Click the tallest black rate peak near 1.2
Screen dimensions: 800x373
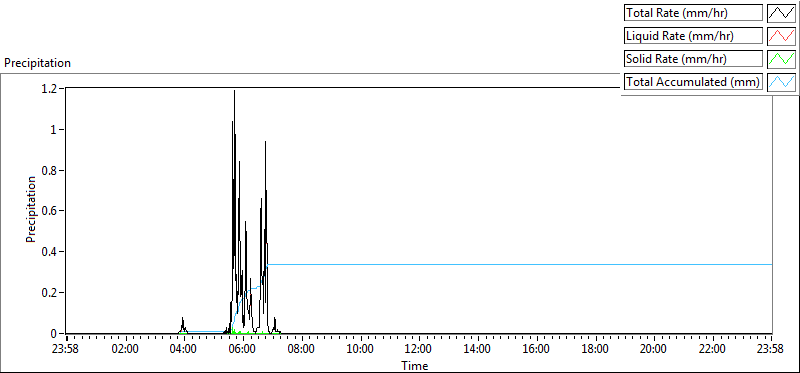click(234, 92)
